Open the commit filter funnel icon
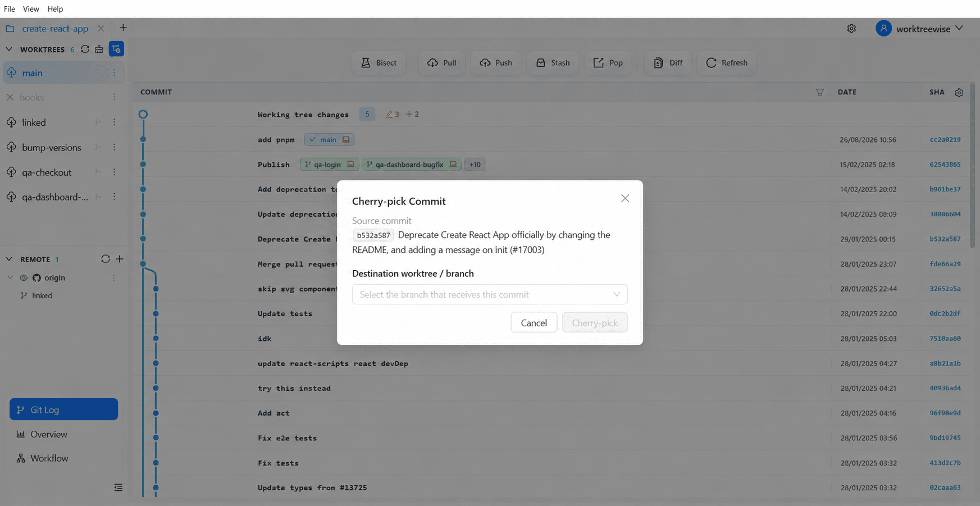Image resolution: width=980 pixels, height=506 pixels. point(820,92)
